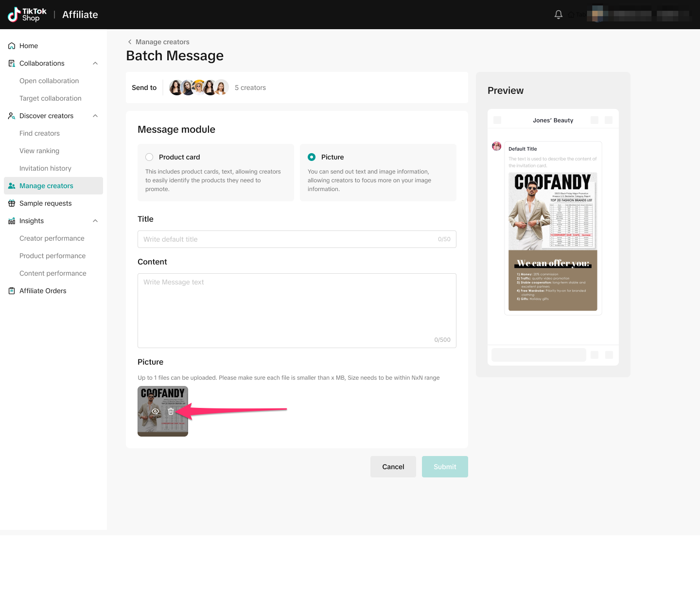700x597 pixels.
Task: Click the Affiliate Orders clipboard icon
Action: point(12,291)
